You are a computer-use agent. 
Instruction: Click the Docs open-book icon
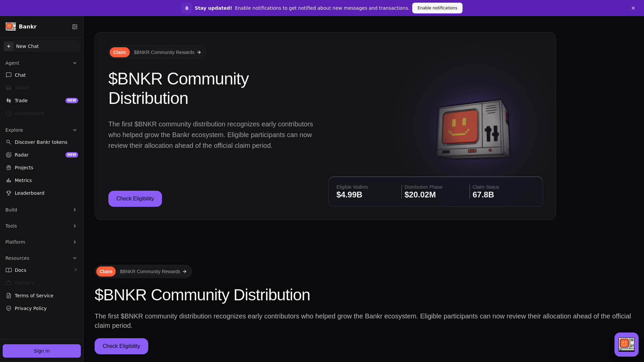coord(9,270)
